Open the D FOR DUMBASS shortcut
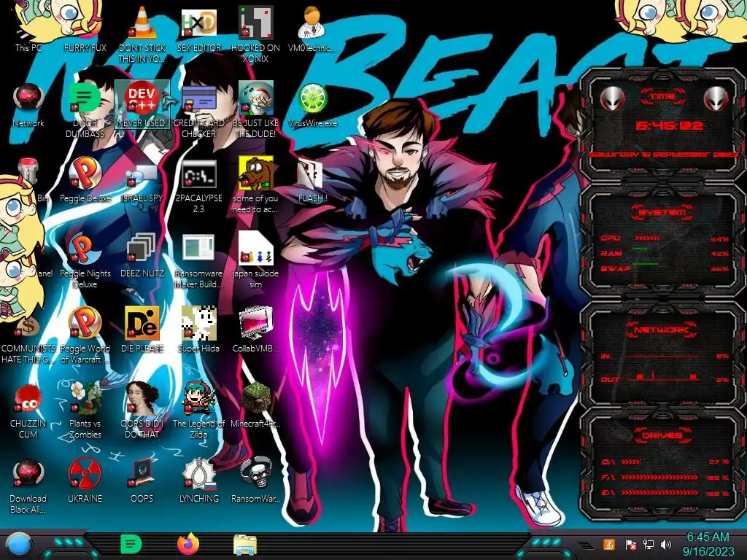747x560 pixels. coord(85,109)
